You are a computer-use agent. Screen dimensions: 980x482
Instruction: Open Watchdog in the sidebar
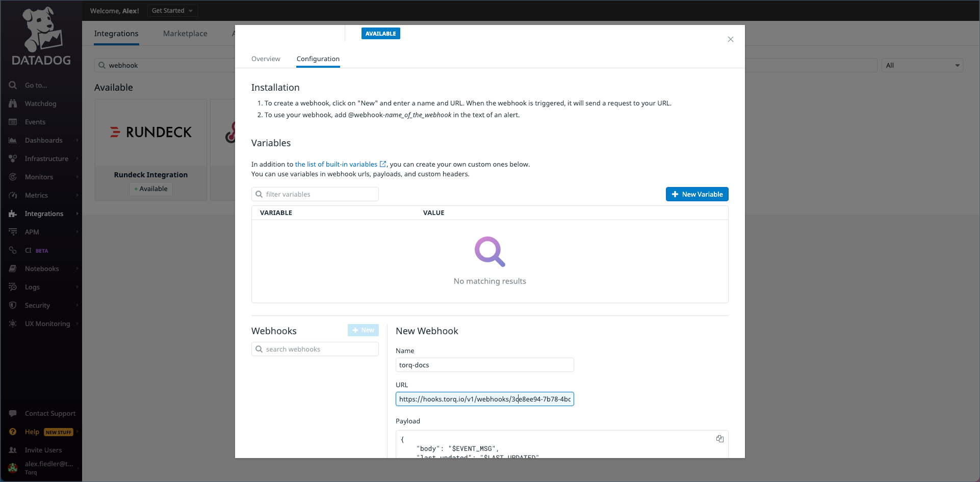41,103
